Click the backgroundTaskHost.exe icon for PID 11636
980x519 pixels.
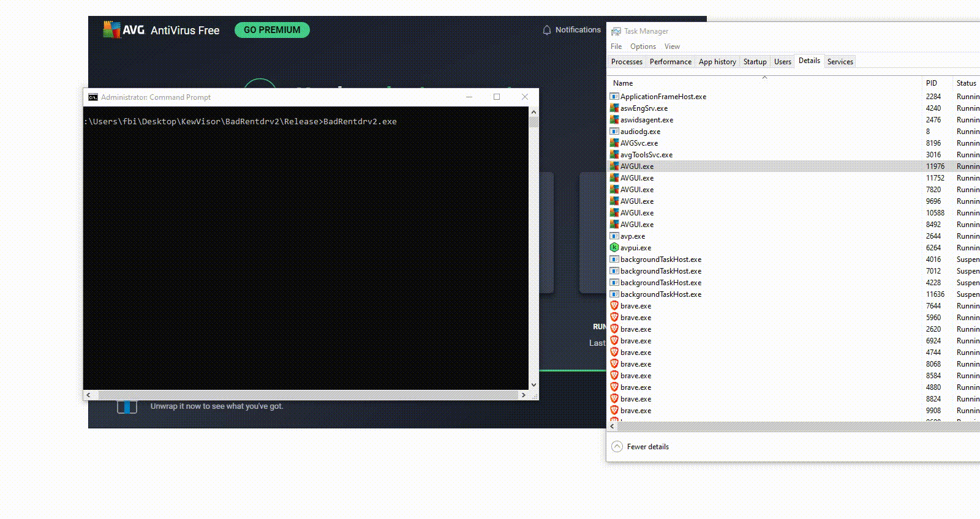pos(614,294)
